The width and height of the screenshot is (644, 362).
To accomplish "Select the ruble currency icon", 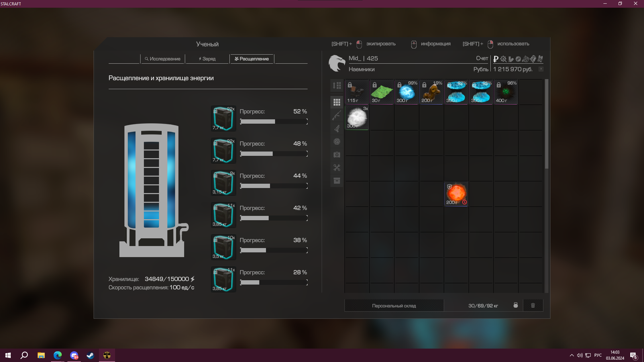I will click(496, 59).
